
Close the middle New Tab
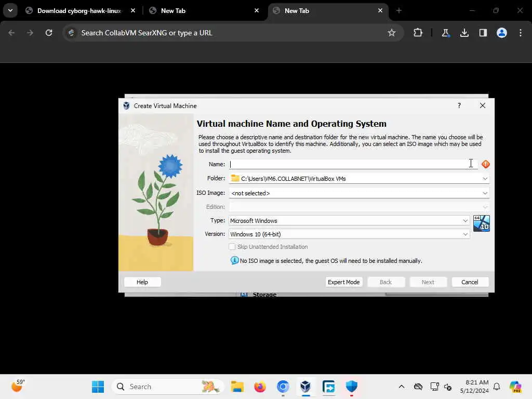tap(257, 10)
